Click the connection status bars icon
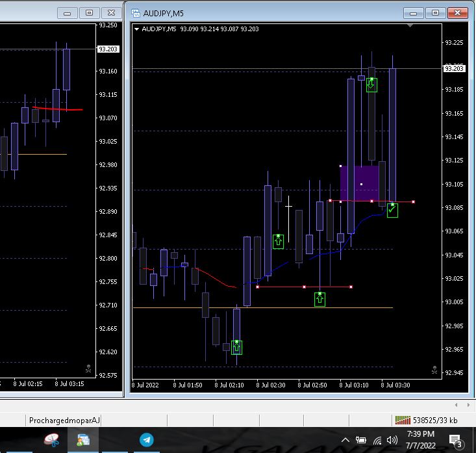Image resolution: width=476 pixels, height=453 pixels. (403, 421)
